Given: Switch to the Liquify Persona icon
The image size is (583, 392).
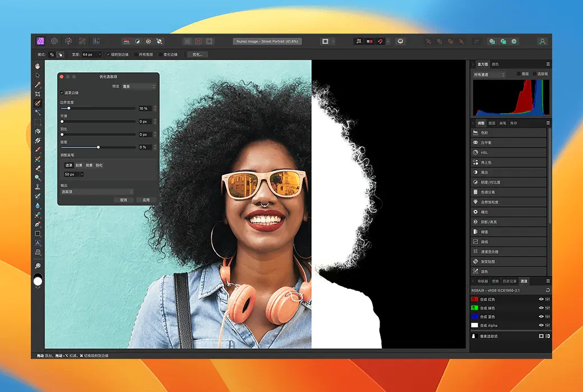Looking at the screenshot, I should tap(54, 41).
